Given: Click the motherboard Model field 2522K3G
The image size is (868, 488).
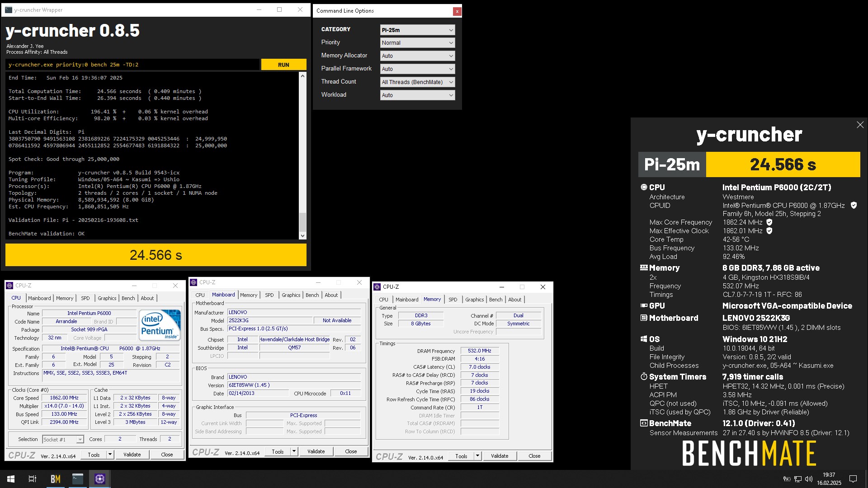Looking at the screenshot, I should click(x=269, y=320).
